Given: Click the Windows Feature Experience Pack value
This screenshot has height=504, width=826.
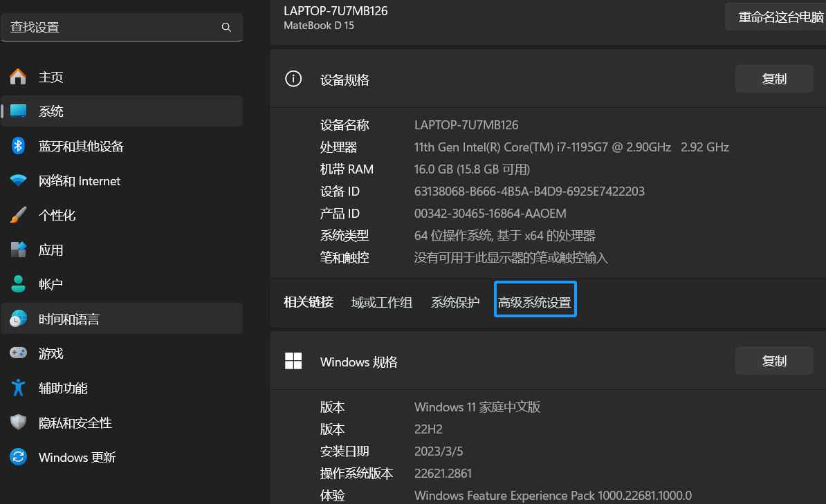Looking at the screenshot, I should (553, 496).
